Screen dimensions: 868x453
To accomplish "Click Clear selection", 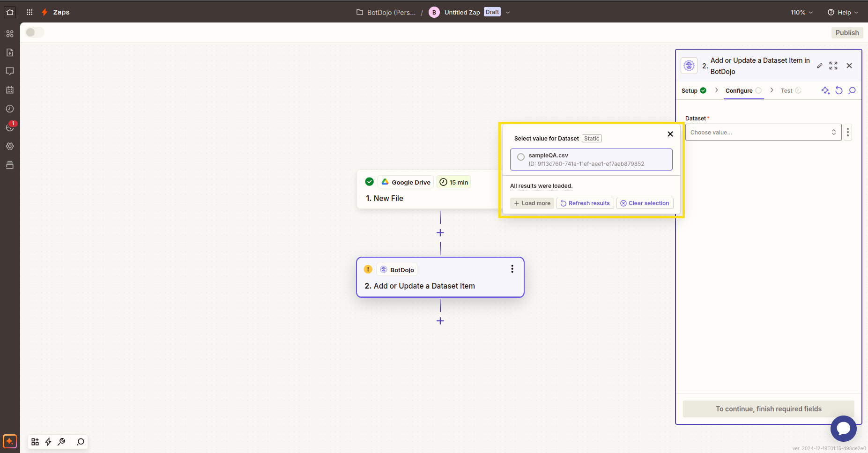I will [x=645, y=203].
